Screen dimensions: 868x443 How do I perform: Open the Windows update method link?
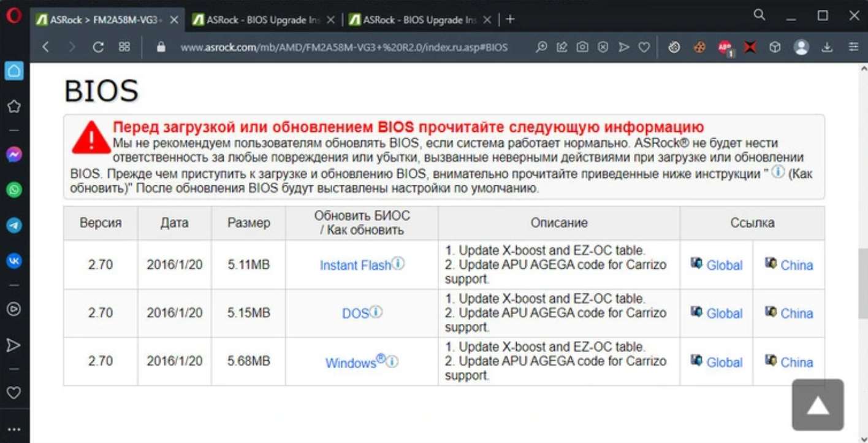(x=351, y=363)
